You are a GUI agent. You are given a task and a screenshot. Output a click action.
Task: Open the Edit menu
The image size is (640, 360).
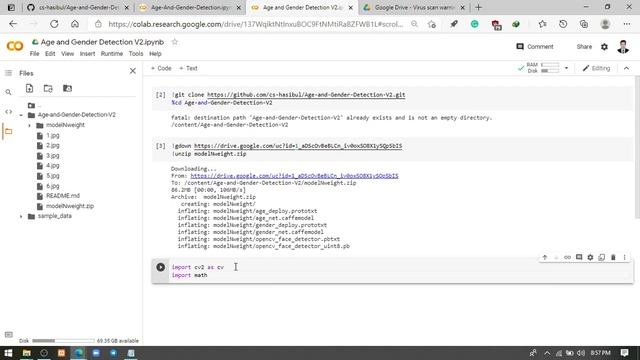click(x=50, y=54)
